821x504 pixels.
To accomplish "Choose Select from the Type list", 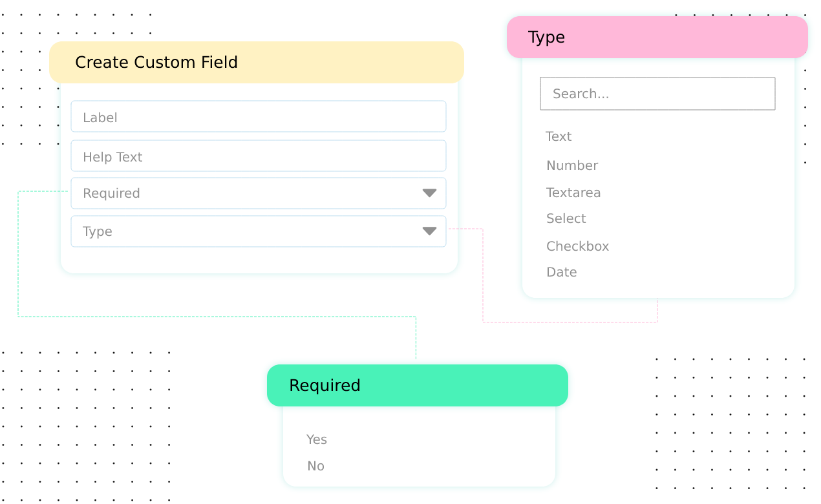I will [566, 218].
